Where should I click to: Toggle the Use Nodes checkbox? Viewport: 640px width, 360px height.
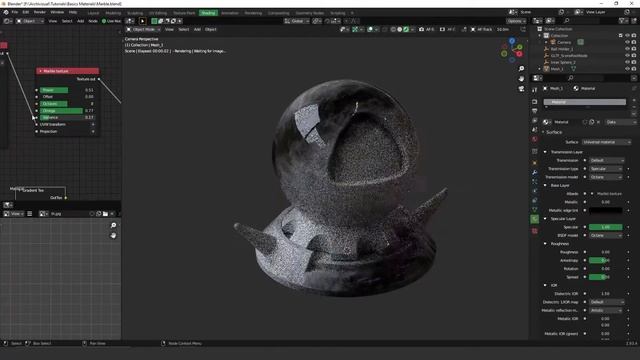(x=104, y=21)
